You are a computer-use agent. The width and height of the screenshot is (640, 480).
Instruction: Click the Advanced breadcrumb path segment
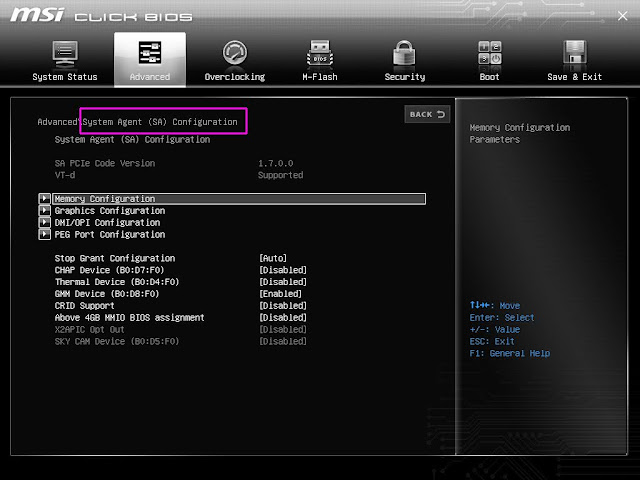pos(57,122)
